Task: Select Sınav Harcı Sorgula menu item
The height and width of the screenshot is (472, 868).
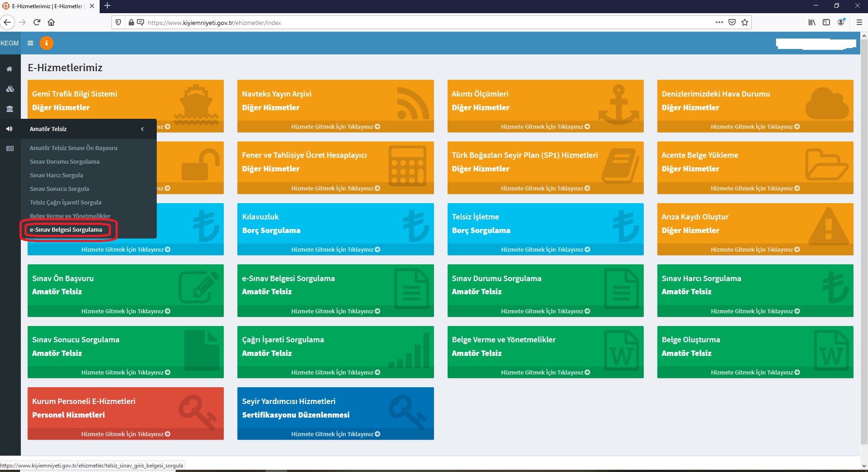Action: click(56, 175)
